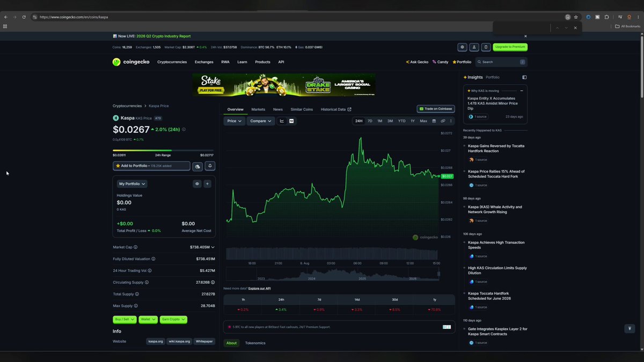This screenshot has width=644, height=362.
Task: Click the info icon next to Max Supply
Action: [136, 306]
